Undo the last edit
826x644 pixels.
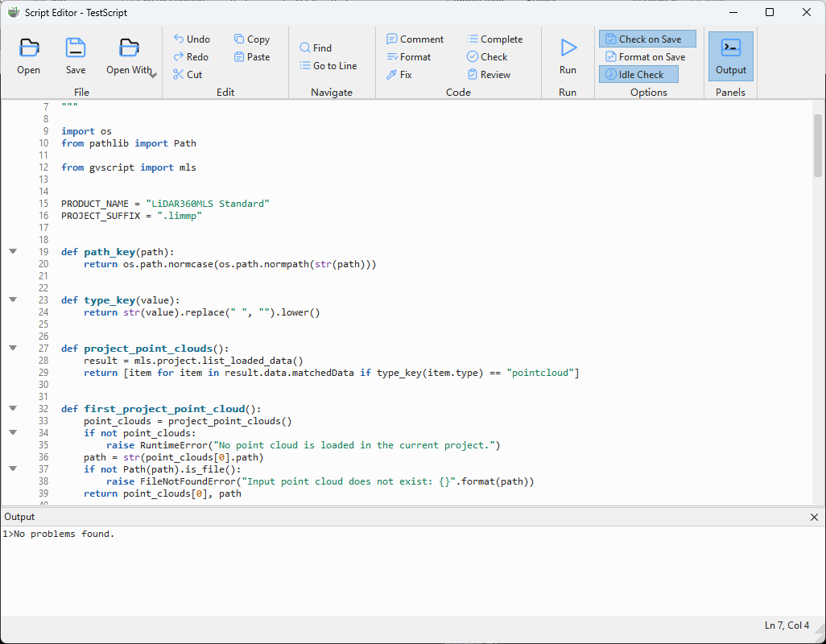pyautogui.click(x=192, y=39)
